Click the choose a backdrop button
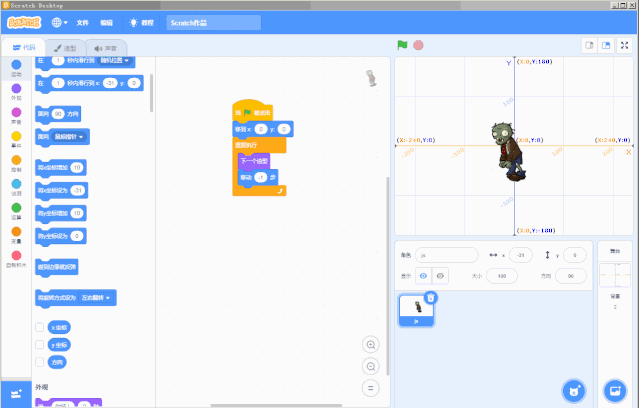The image size is (639, 408). click(x=615, y=391)
